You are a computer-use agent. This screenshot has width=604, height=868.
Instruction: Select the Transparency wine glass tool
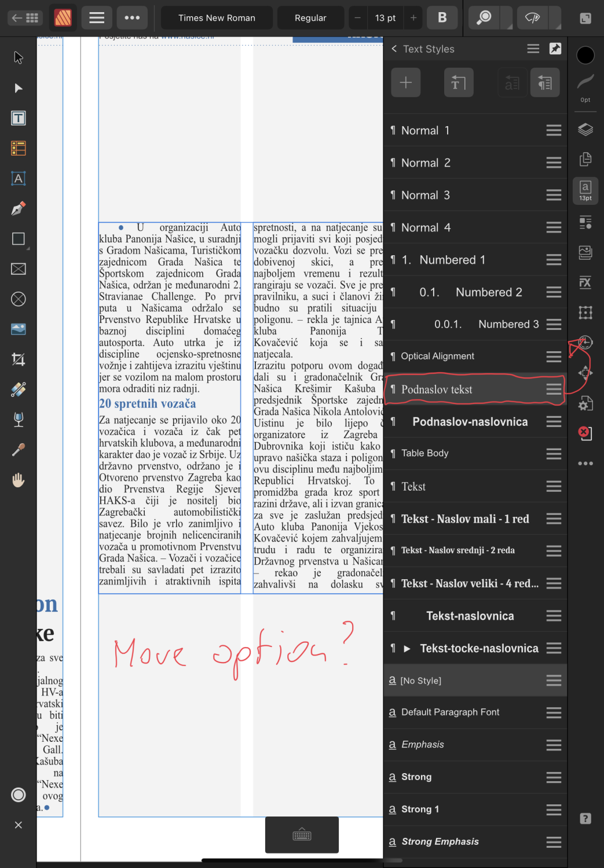pyautogui.click(x=19, y=420)
